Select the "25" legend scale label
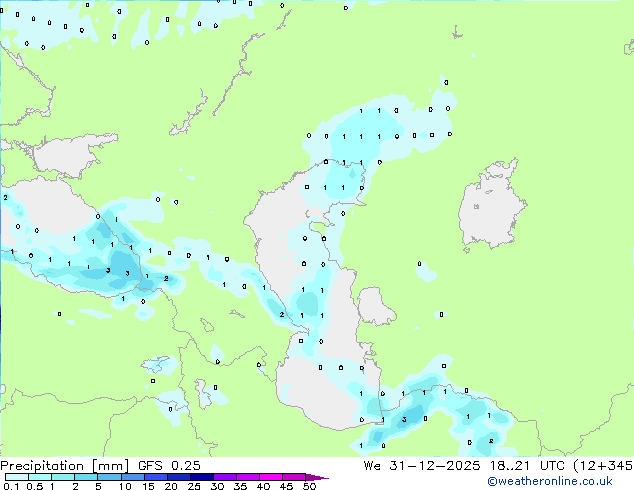The height and width of the screenshot is (490, 634). 194,486
